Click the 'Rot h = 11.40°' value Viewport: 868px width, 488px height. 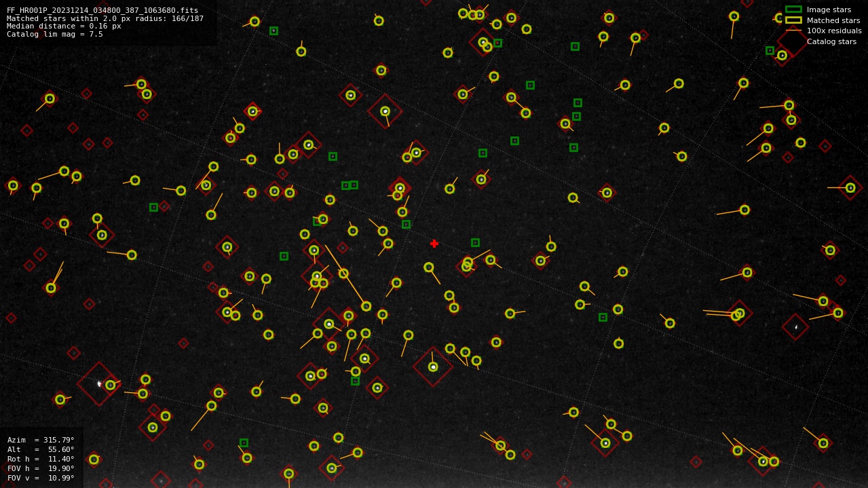(x=41, y=459)
